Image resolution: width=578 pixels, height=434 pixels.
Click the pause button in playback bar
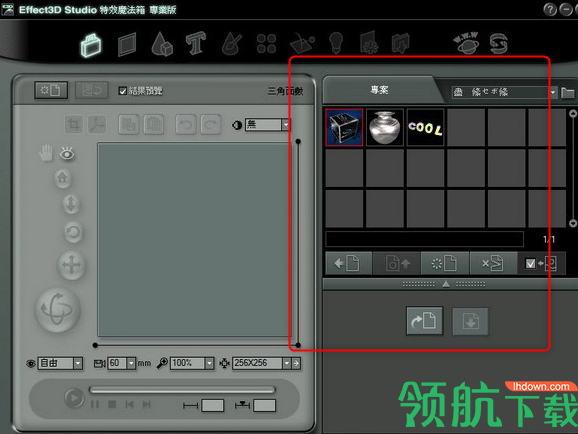click(95, 405)
